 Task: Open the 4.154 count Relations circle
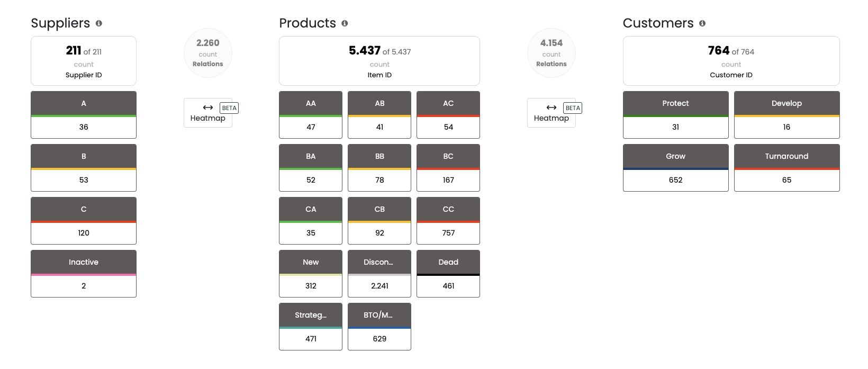(x=551, y=53)
